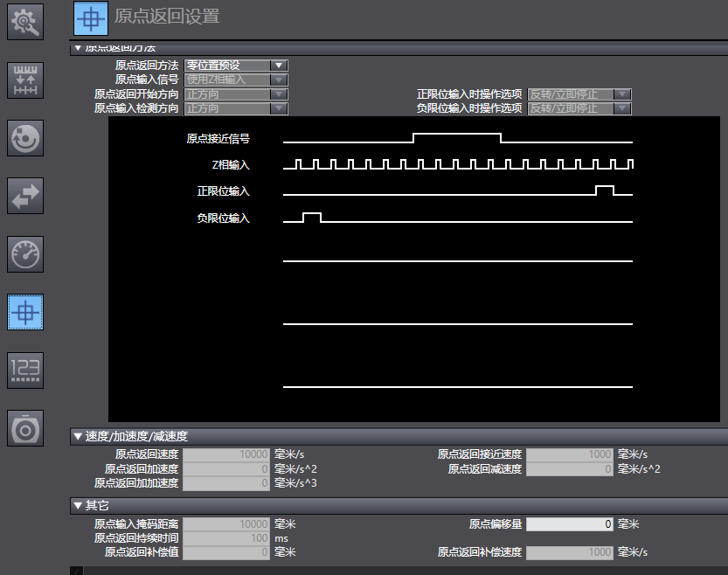Open other operation settings arrows icon

click(25, 195)
